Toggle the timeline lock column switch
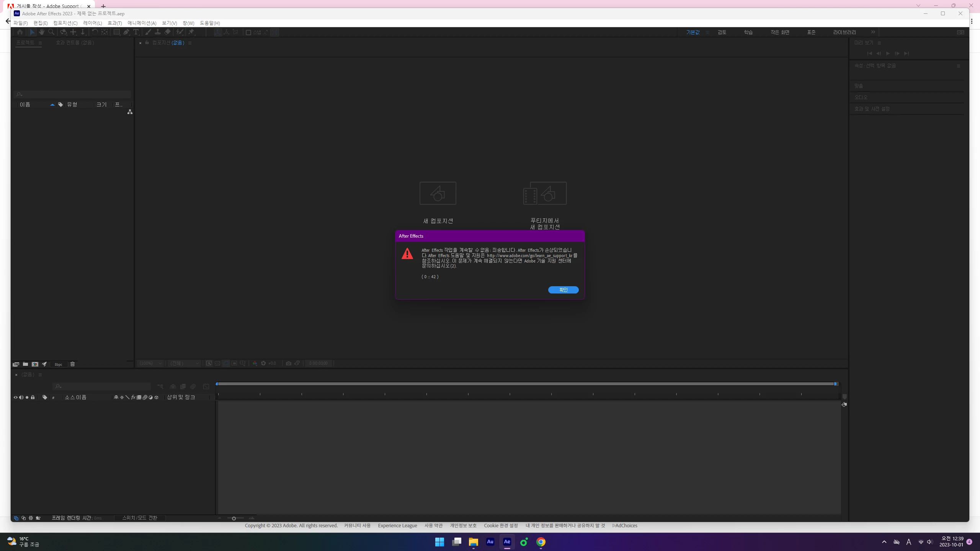980x551 pixels. (33, 397)
